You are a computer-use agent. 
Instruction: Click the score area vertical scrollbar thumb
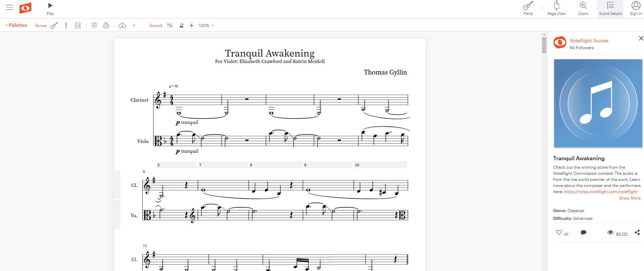[544, 45]
